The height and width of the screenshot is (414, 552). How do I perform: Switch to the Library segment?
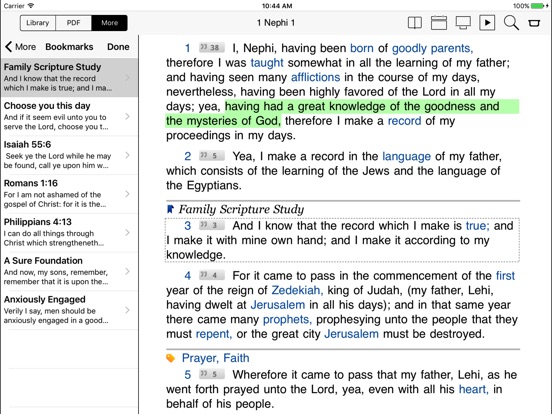(38, 23)
